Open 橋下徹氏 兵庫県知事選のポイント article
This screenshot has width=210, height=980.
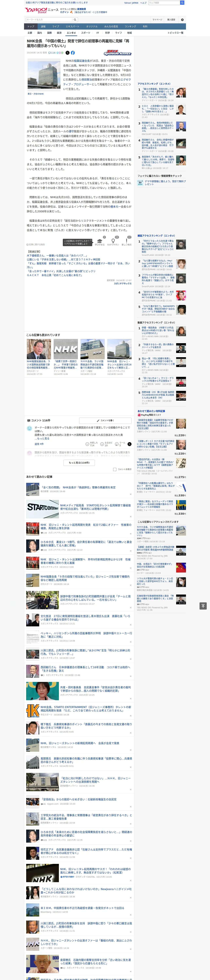(x=86, y=726)
